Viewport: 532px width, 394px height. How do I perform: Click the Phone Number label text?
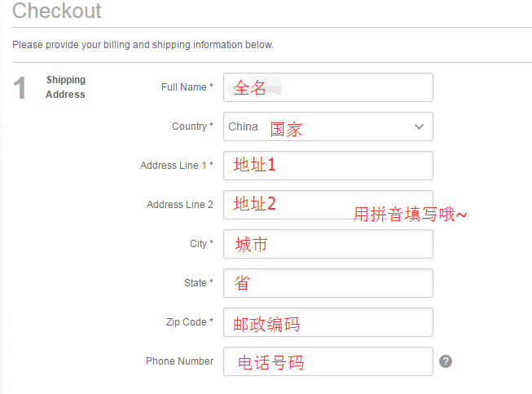180,361
